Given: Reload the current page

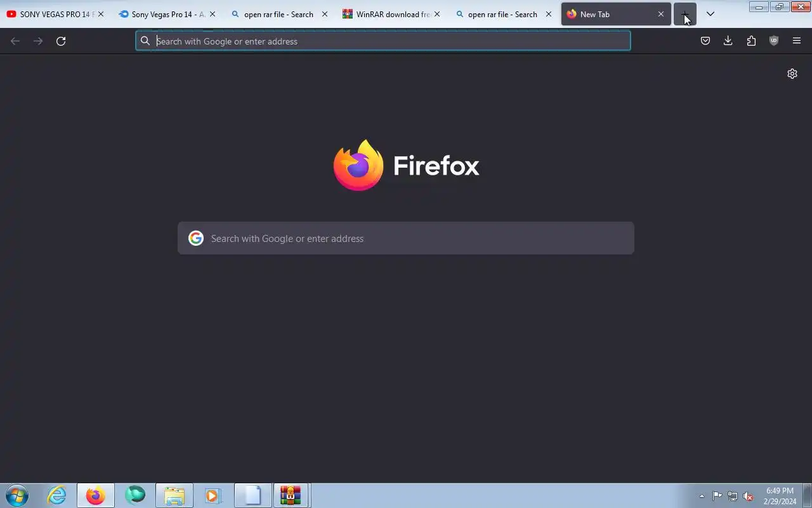Looking at the screenshot, I should (61, 41).
